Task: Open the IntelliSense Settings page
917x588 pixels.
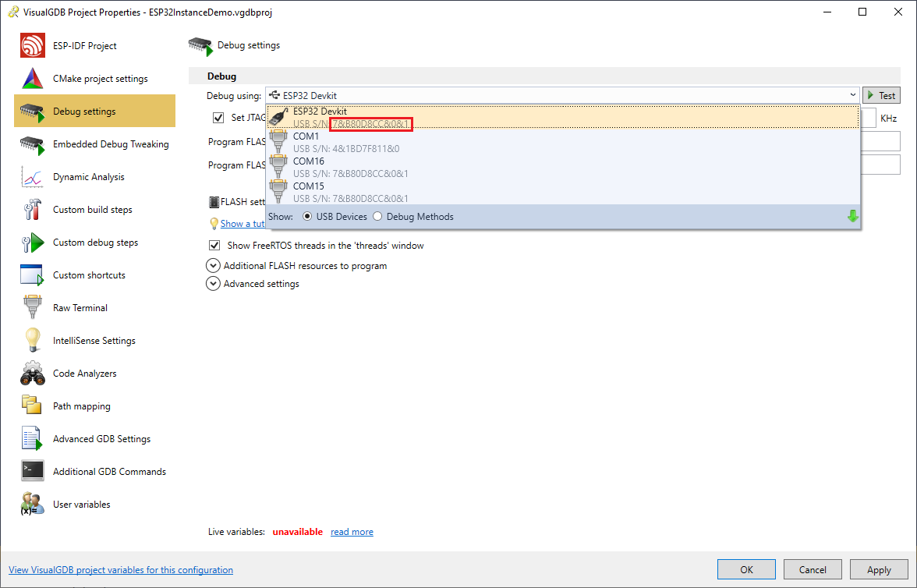Action: tap(95, 341)
